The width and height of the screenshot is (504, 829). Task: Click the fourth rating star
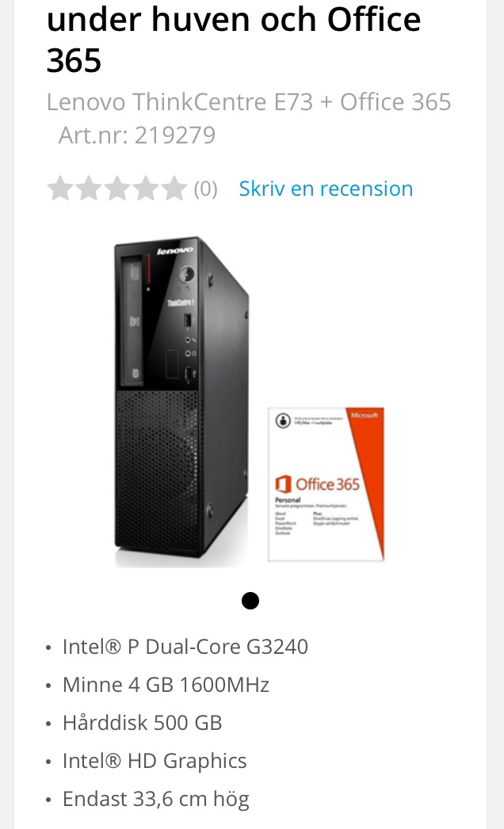point(146,188)
